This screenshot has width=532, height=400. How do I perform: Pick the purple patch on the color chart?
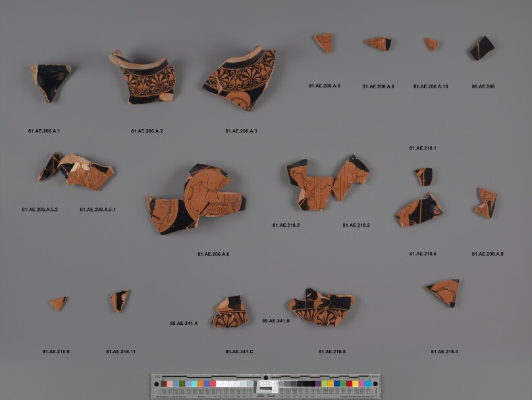(x=318, y=384)
